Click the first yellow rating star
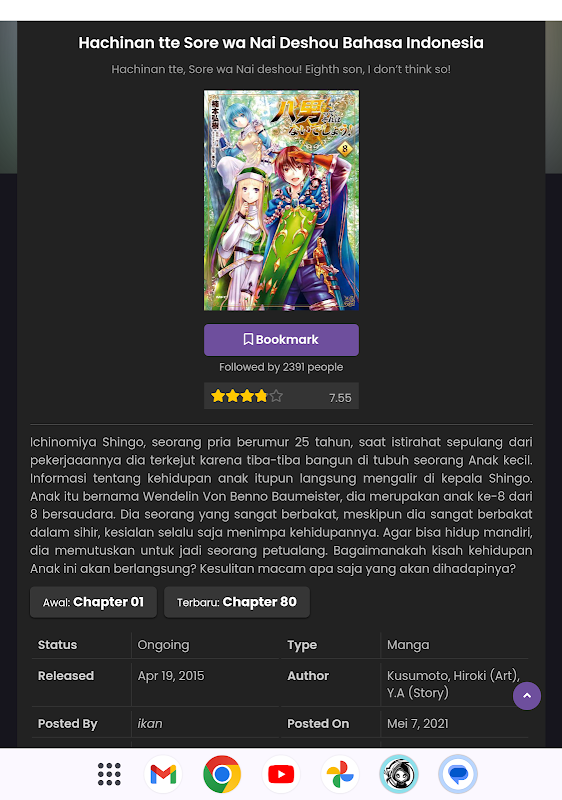 click(x=218, y=396)
